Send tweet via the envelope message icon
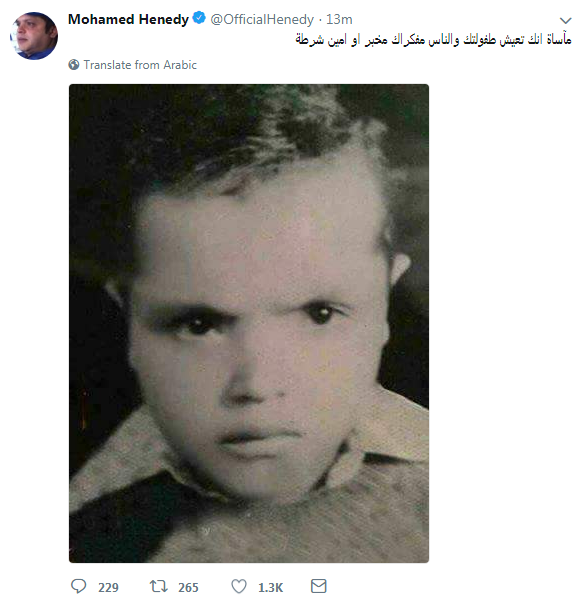The image size is (585, 600). point(318,586)
